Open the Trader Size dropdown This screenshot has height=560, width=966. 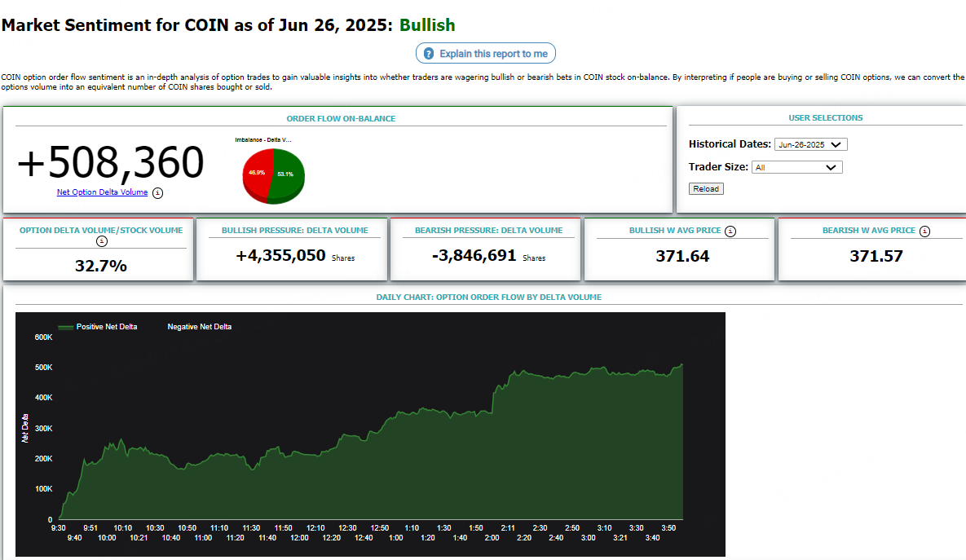tap(796, 167)
